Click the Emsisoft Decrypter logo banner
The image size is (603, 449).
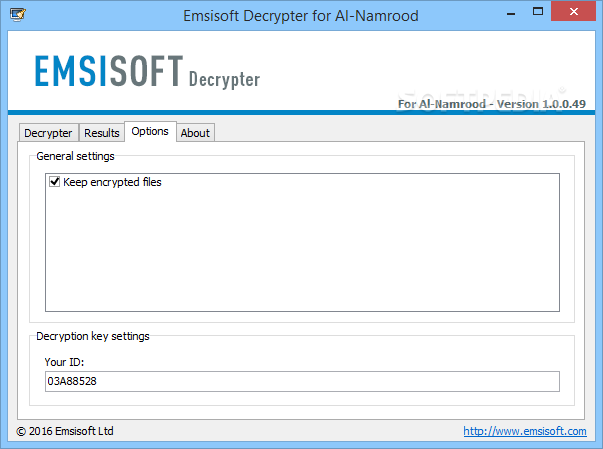tap(148, 72)
